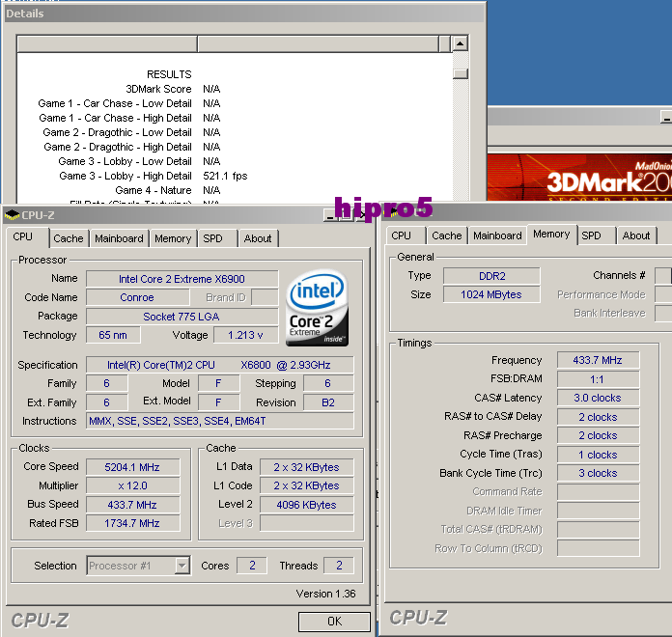Open SPD tab in right CPU-Z window
Screen dimensions: 672x637
point(596,235)
